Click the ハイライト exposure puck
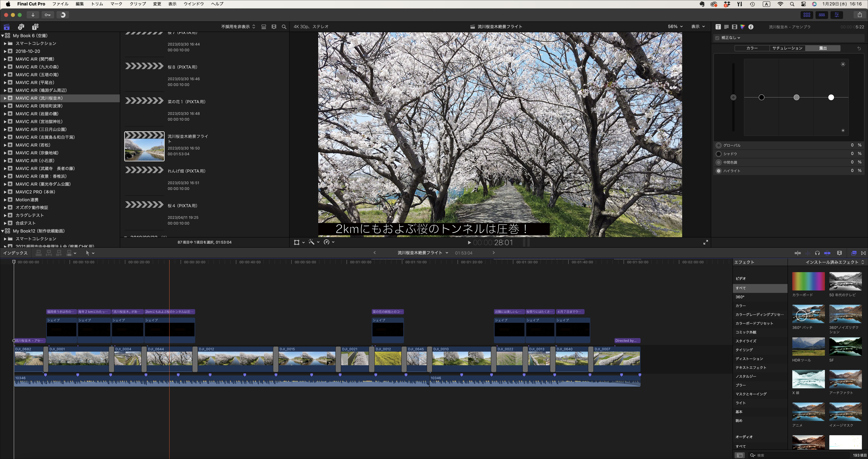 831,98
